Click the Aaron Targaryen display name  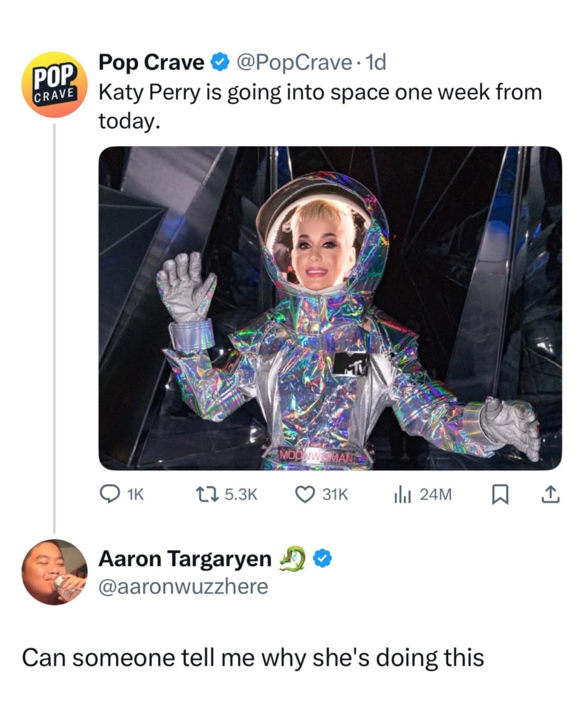(185, 558)
